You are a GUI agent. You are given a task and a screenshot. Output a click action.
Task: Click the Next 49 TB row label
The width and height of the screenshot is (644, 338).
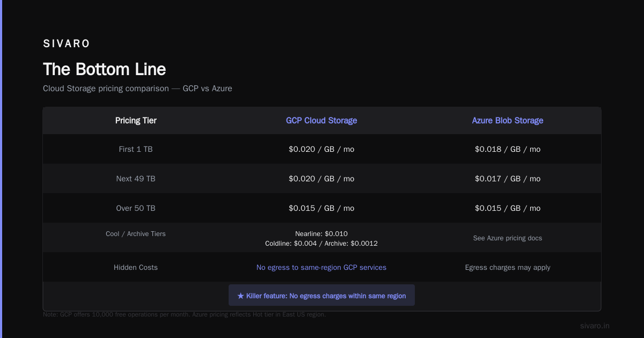click(136, 179)
